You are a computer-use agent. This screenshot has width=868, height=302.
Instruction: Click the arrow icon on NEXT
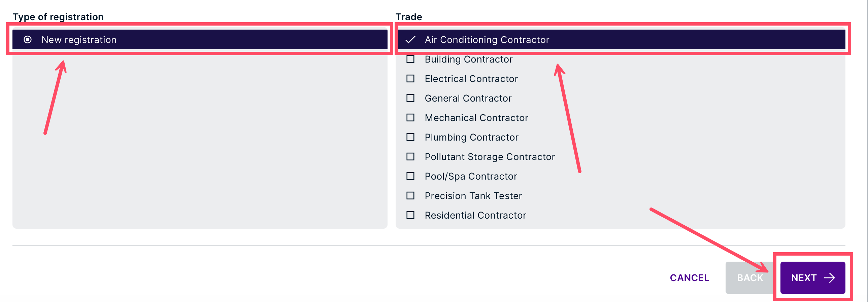[829, 278]
